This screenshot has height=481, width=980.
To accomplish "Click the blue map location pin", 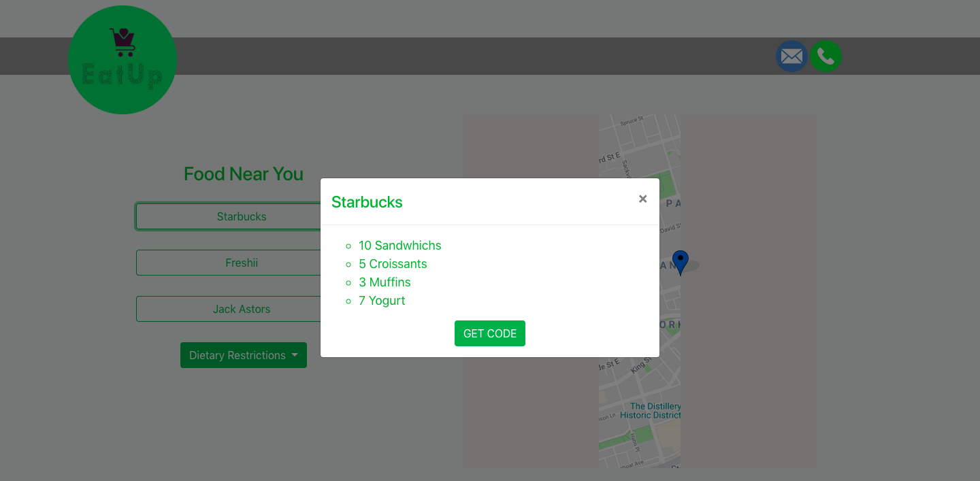I will click(681, 263).
